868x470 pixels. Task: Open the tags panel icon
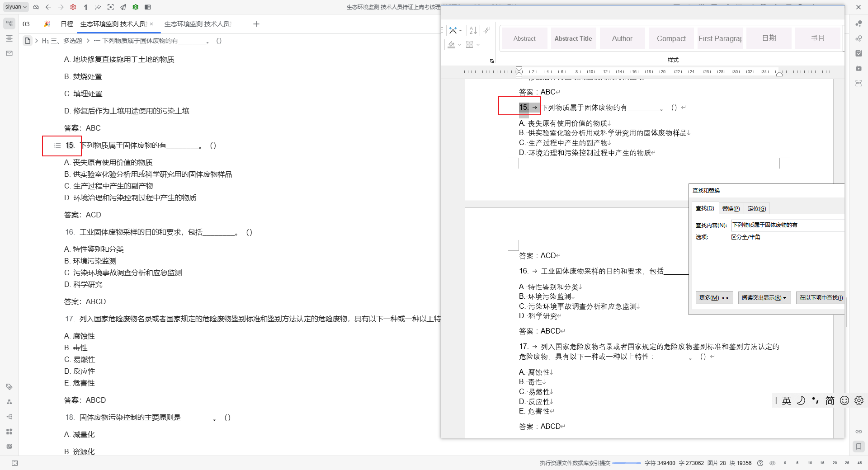[9, 387]
